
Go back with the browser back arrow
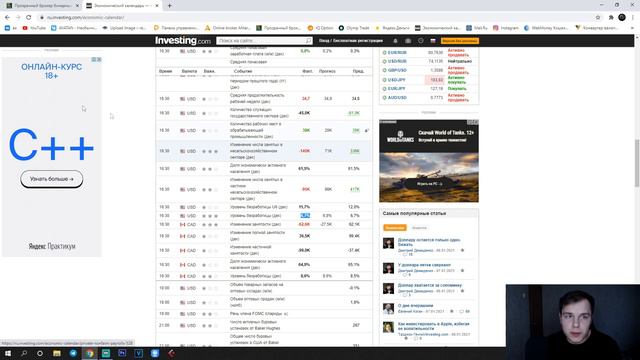coord(7,18)
